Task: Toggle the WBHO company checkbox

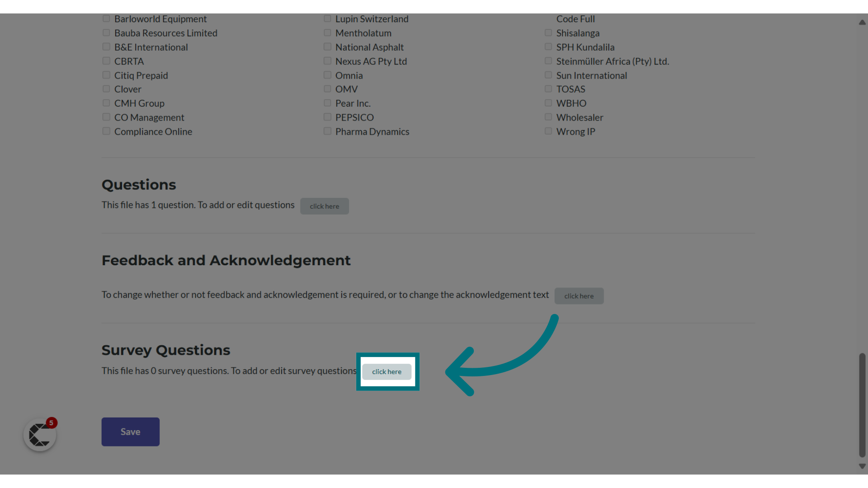Action: pyautogui.click(x=548, y=103)
